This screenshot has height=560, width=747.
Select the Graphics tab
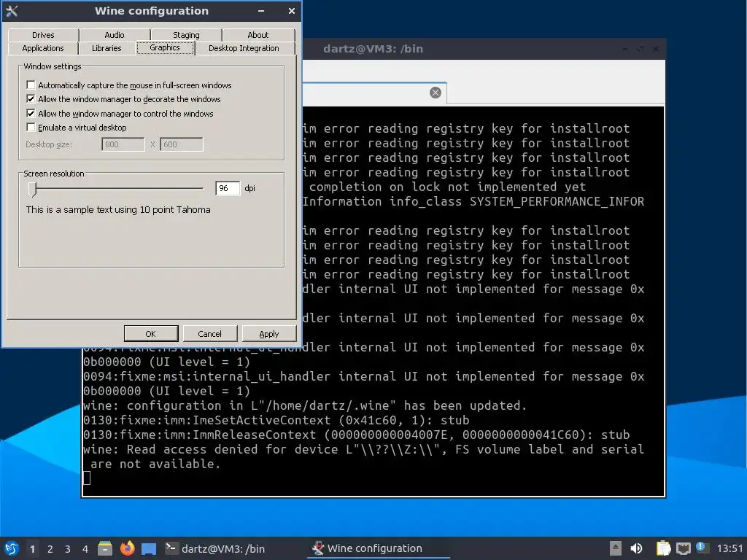tap(165, 47)
